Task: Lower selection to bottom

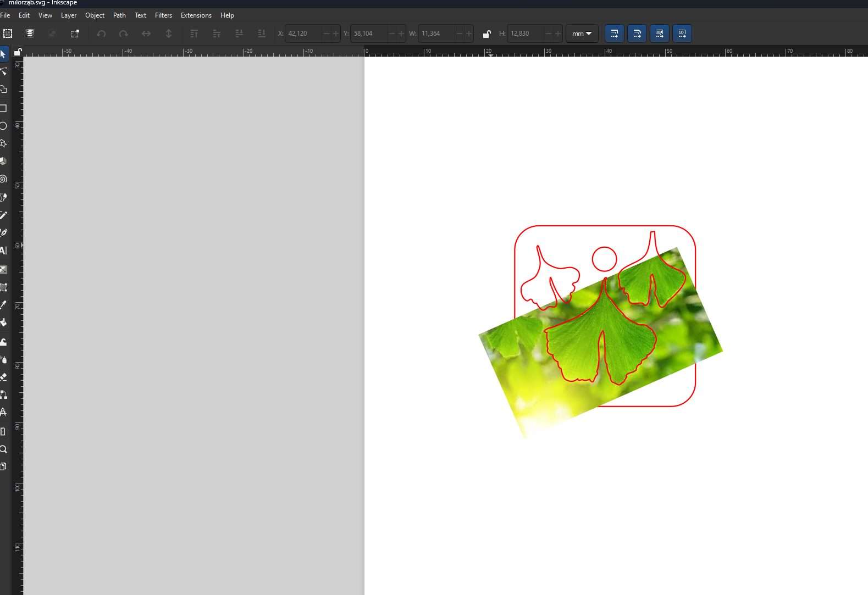Action: pos(262,34)
